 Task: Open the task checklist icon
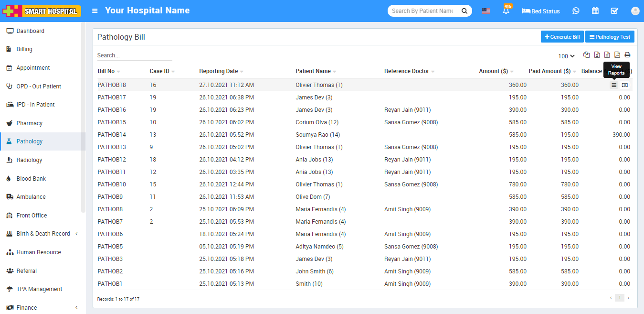(x=614, y=11)
